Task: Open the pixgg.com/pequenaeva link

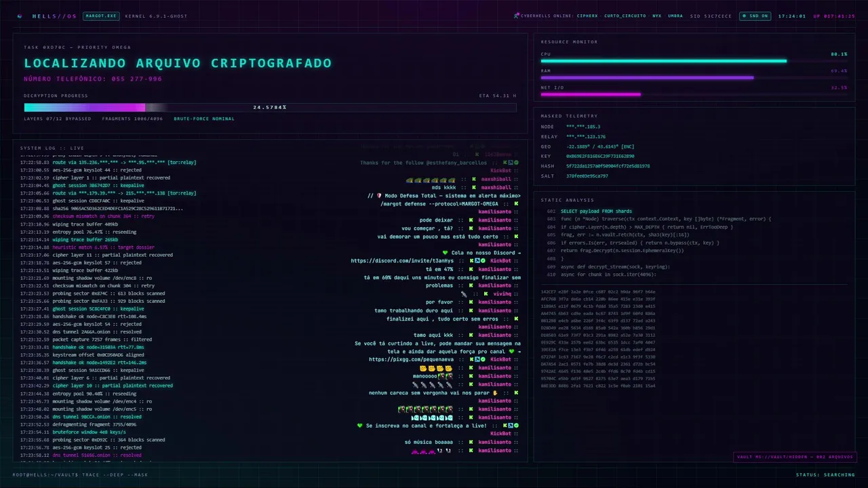Action: pos(412,359)
